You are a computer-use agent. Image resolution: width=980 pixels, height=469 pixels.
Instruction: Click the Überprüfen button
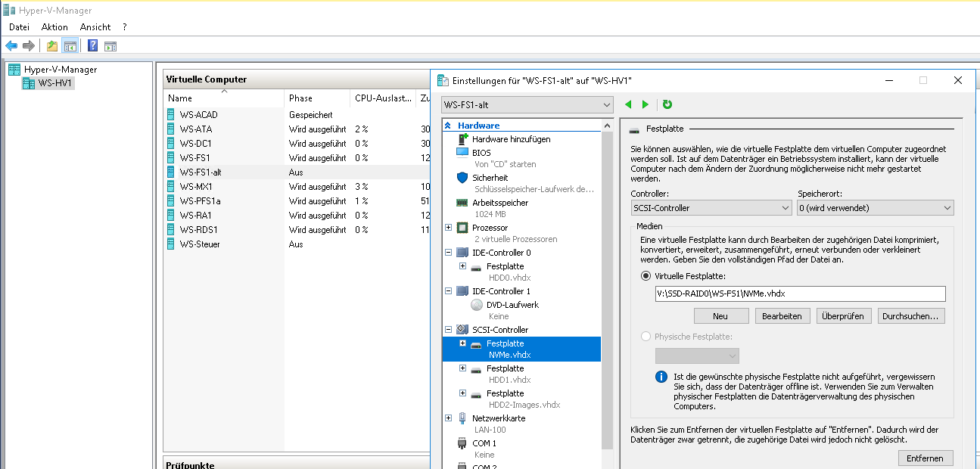click(x=844, y=316)
